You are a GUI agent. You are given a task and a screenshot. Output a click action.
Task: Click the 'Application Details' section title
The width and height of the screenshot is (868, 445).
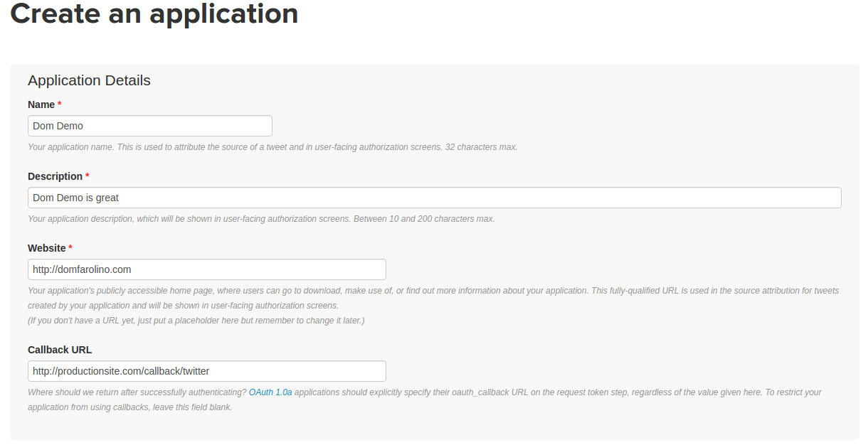tap(89, 80)
